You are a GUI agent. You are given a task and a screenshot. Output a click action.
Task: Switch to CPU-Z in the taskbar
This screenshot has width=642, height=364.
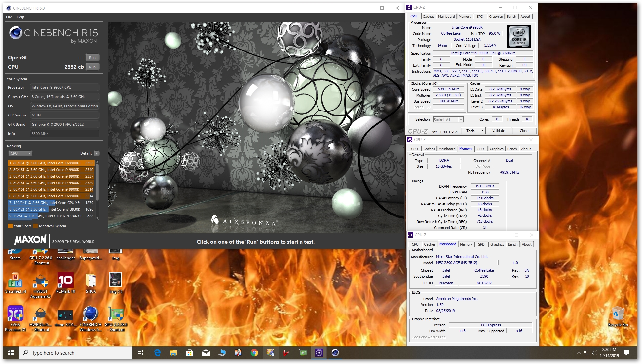click(x=319, y=353)
